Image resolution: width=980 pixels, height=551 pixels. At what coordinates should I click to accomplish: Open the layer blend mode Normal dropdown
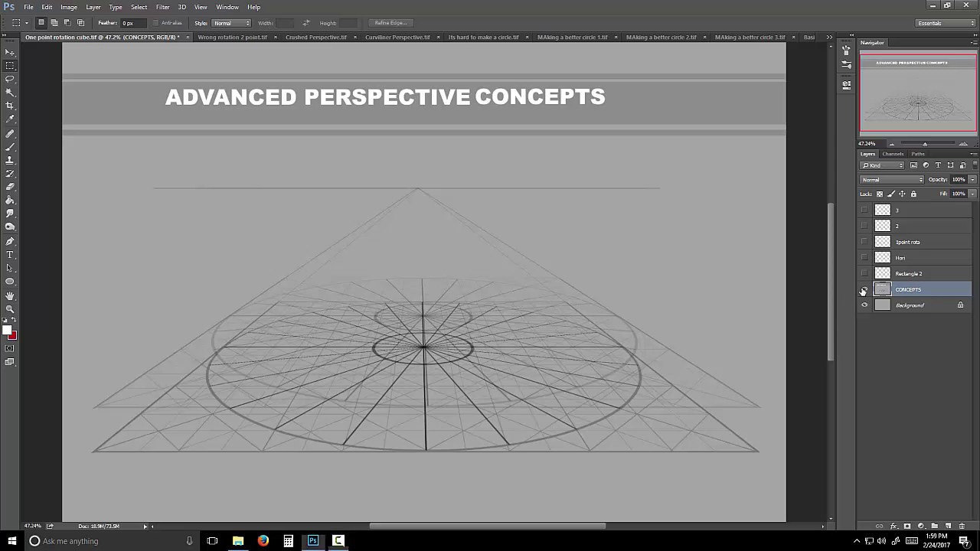pyautogui.click(x=892, y=180)
